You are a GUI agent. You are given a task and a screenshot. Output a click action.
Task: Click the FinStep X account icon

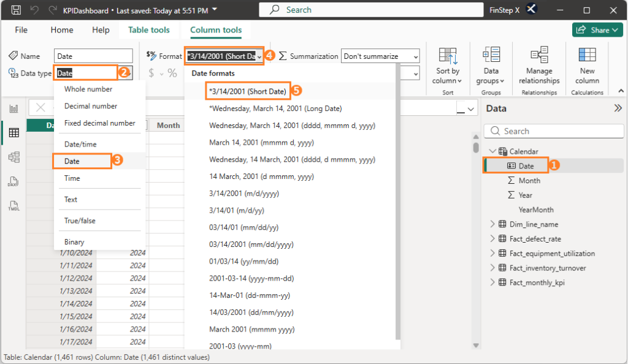point(531,9)
